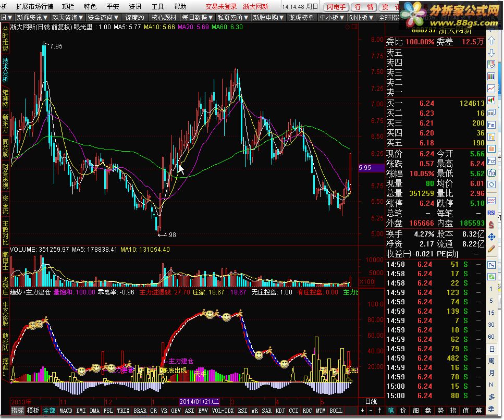The width and height of the screenshot is (504, 420).
Task: Click the green refresh icon
Action: (x=491, y=277)
